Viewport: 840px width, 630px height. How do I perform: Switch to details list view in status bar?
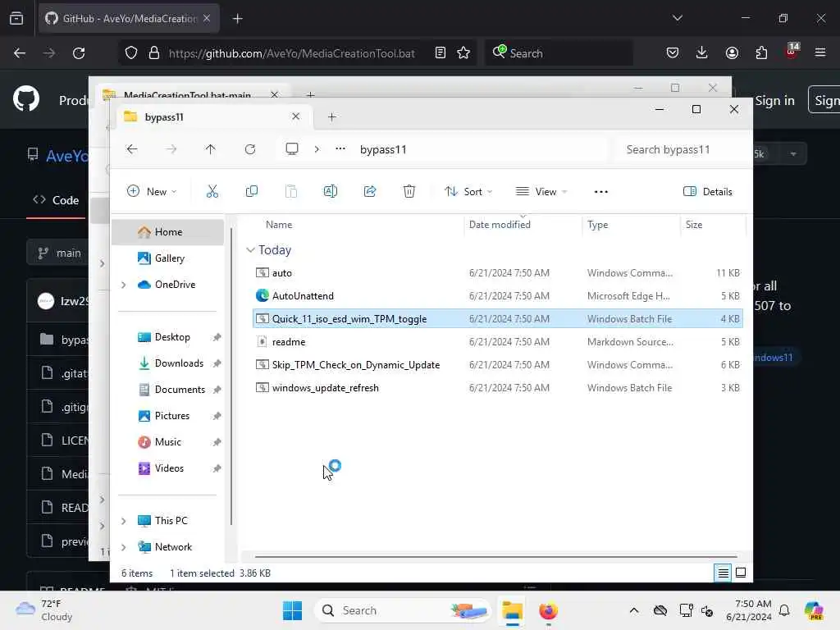723,573
